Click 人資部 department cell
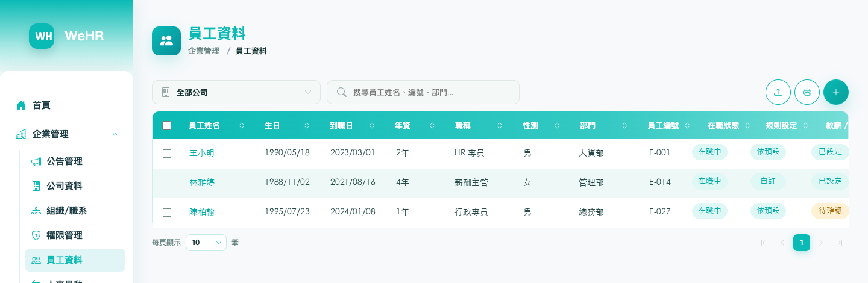868x283 pixels. (591, 153)
